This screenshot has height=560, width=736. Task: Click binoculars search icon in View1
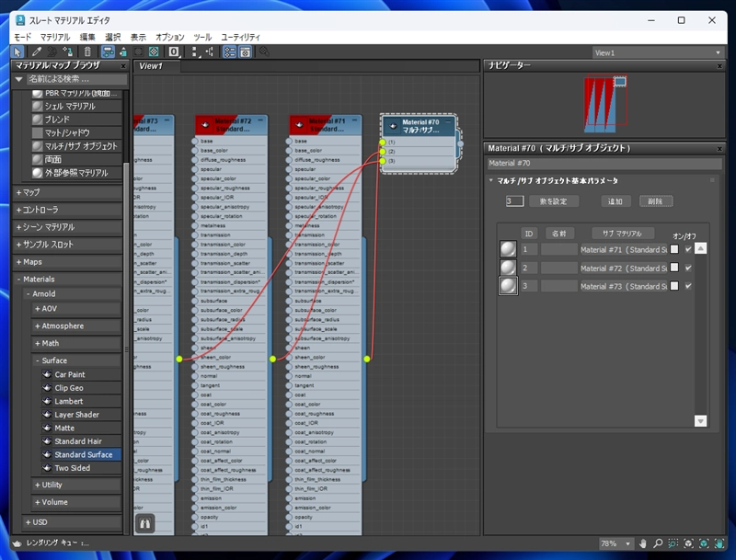point(145,523)
